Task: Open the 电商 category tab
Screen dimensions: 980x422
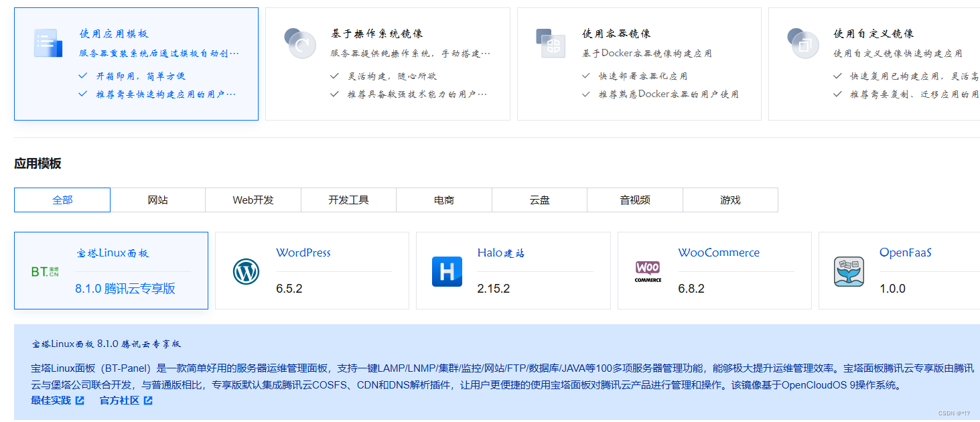Action: tap(444, 200)
